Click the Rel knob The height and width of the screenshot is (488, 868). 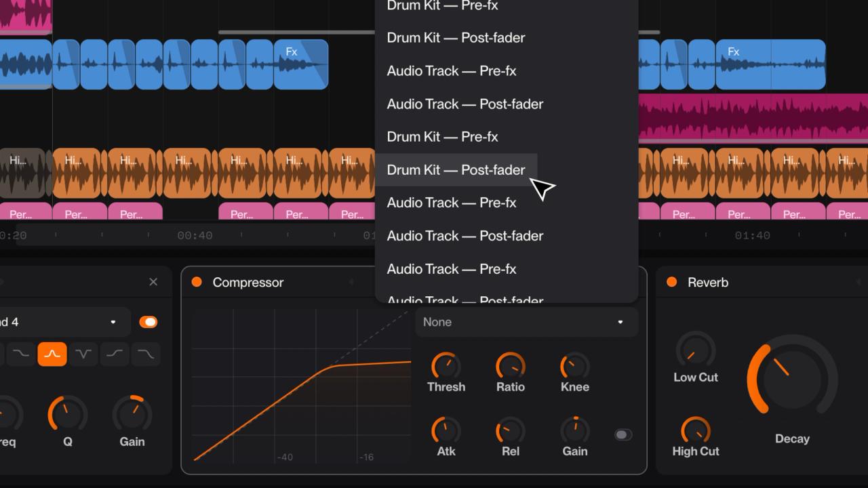pyautogui.click(x=511, y=430)
